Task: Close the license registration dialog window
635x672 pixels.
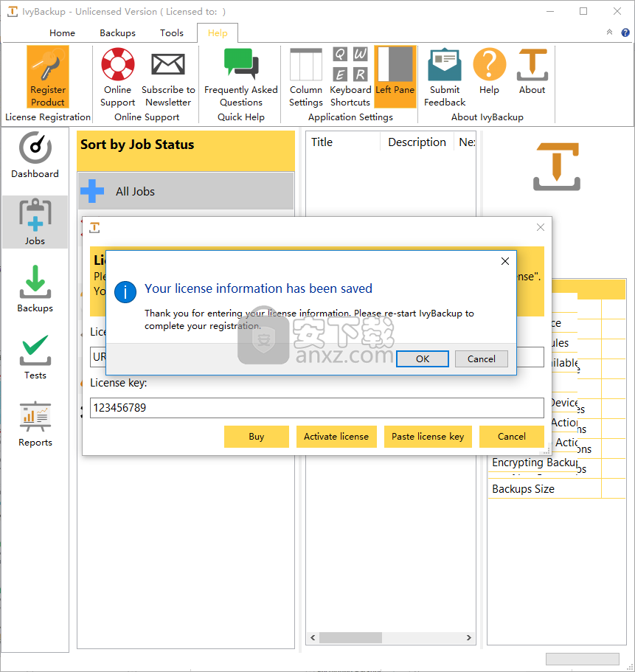Action: [541, 227]
